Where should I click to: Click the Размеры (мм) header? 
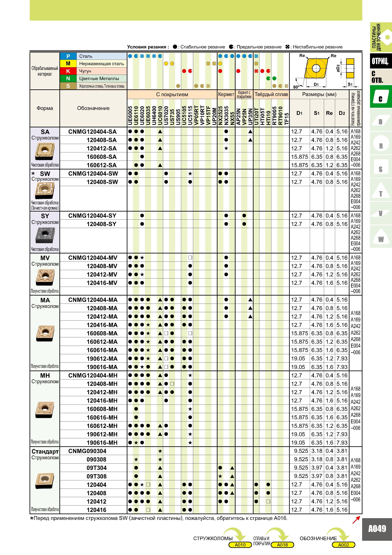[319, 94]
